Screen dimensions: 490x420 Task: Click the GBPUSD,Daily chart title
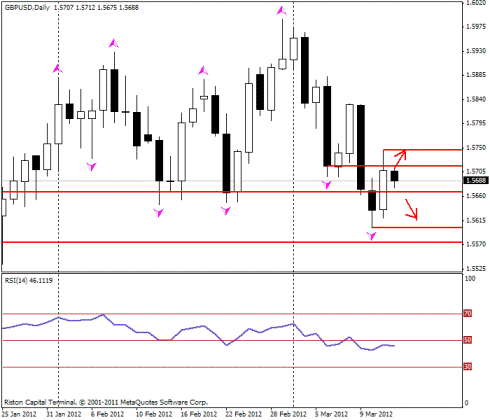click(x=27, y=7)
